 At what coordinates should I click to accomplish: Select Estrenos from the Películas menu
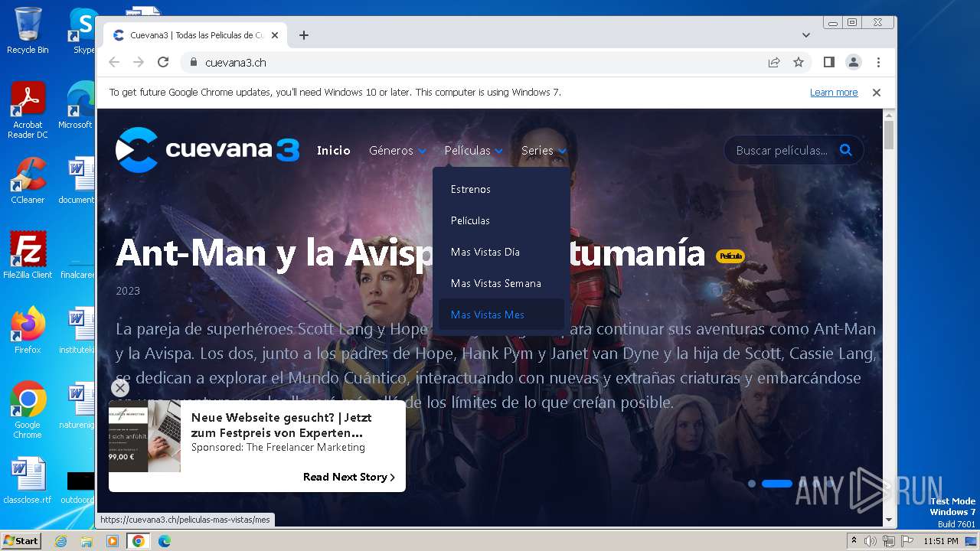(501, 189)
